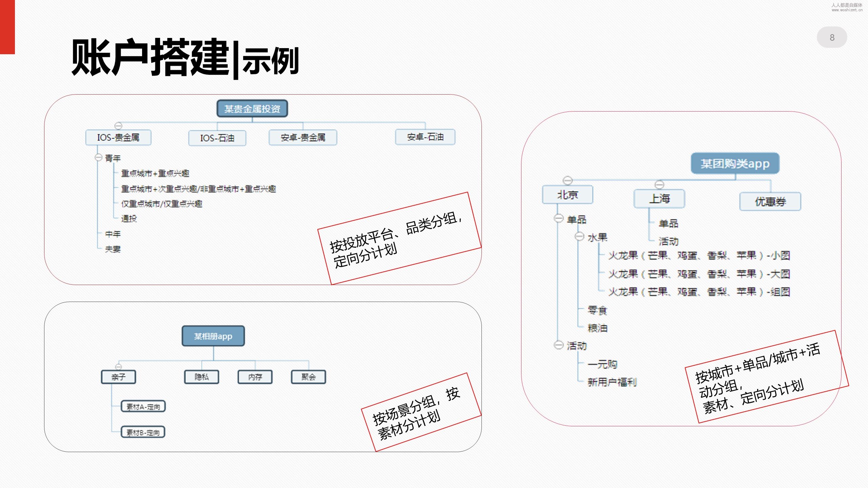
Task: Select 重点城市+次重点兴趣/非重点城市+重点兴趣 row
Action: pyautogui.click(x=199, y=189)
